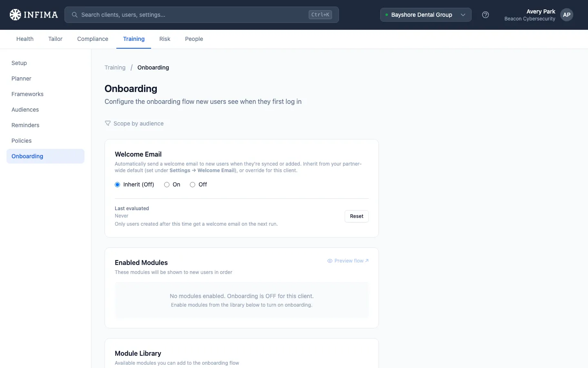Click inside the search clients field

(202, 15)
